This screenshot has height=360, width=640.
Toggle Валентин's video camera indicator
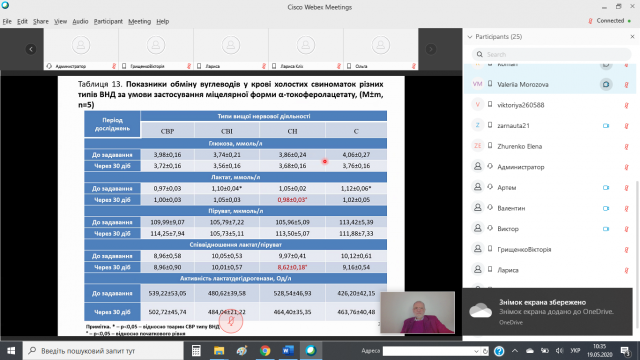pos(606,208)
